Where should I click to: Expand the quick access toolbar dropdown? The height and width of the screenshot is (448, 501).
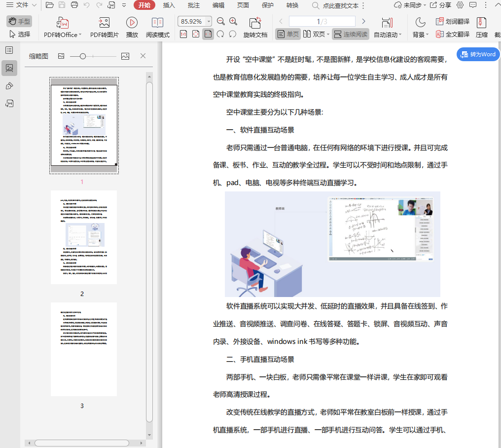(x=124, y=5)
